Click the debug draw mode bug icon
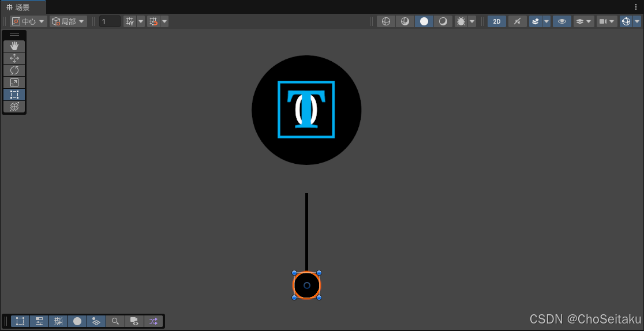 coord(461,21)
